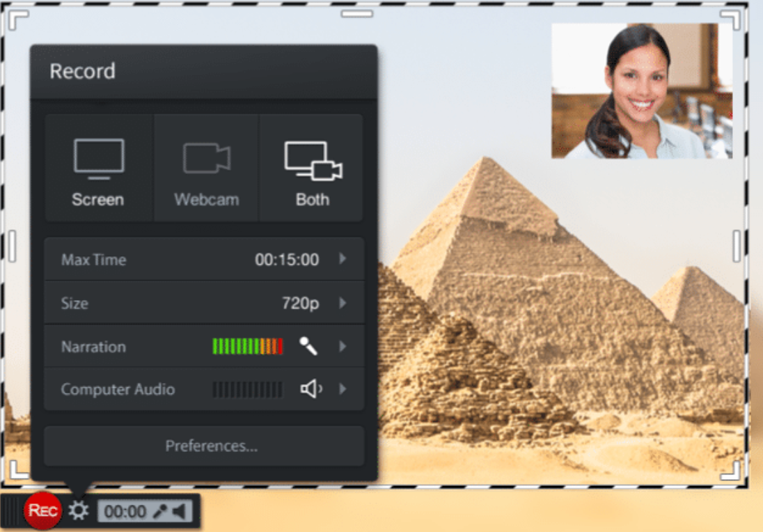The width and height of the screenshot is (763, 532).
Task: Click the Narration microphone icon
Action: click(x=309, y=346)
